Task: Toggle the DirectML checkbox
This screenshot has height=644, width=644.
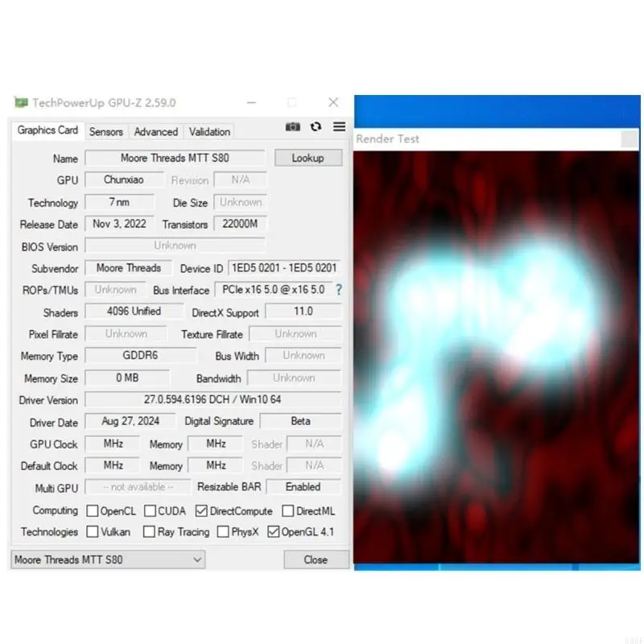Action: pyautogui.click(x=288, y=511)
